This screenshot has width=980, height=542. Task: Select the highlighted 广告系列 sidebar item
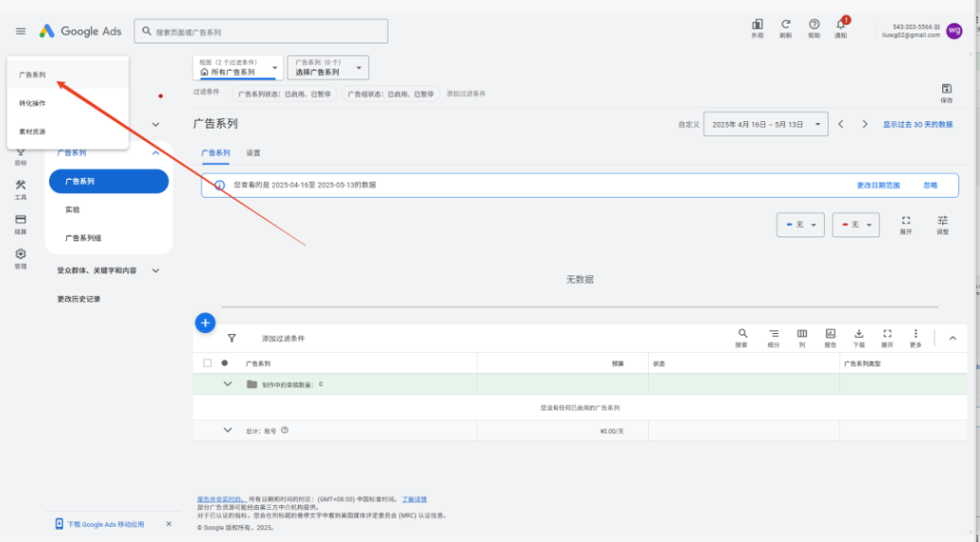pyautogui.click(x=109, y=182)
